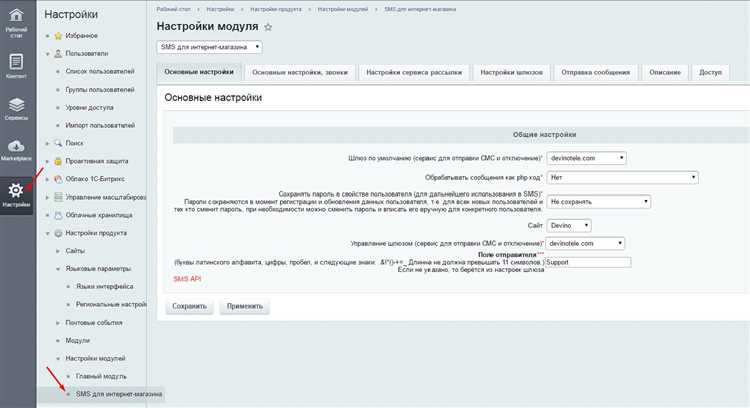Open the Обрабатывать сообщения как php код dropdown

click(x=622, y=177)
